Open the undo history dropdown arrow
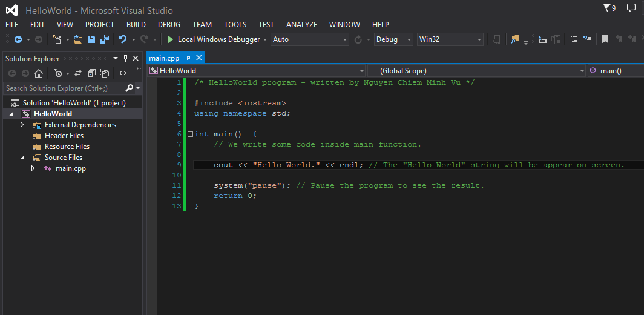Image resolution: width=644 pixels, height=315 pixels. [134, 39]
